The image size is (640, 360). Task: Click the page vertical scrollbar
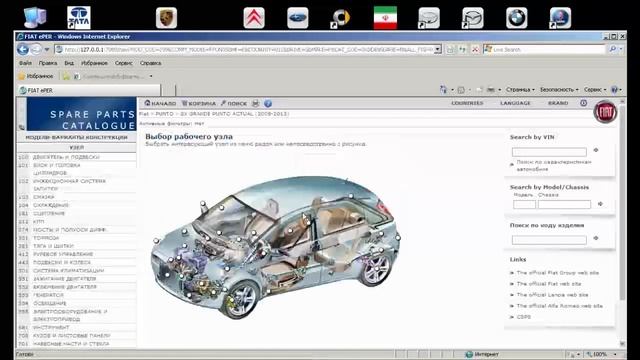pos(622,222)
